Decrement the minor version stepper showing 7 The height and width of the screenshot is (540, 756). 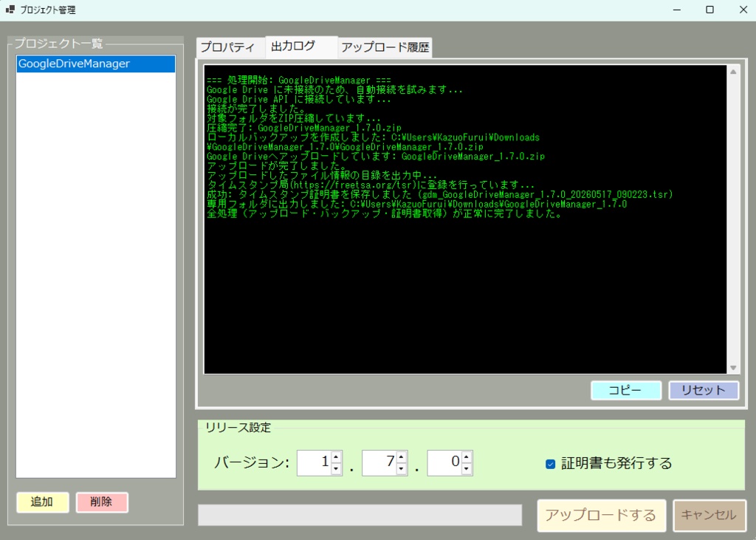401,468
